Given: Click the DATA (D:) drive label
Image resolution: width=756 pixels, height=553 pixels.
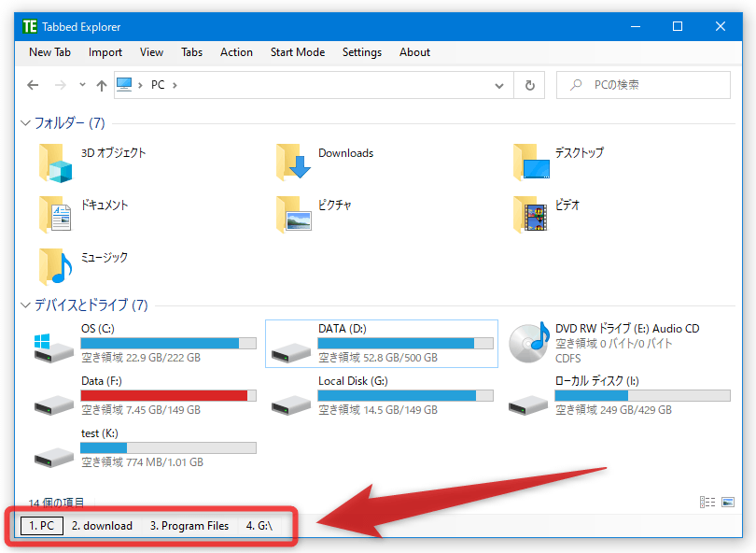Looking at the screenshot, I should (x=343, y=329).
